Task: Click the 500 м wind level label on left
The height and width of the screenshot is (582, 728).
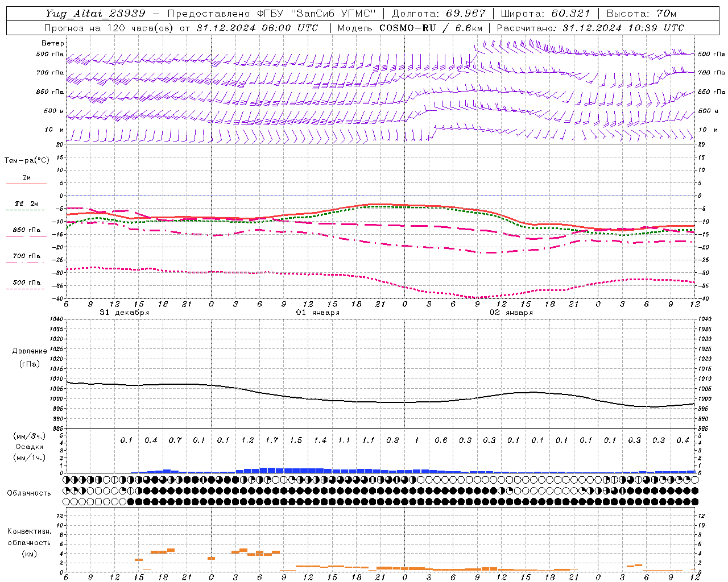Action: (54, 111)
